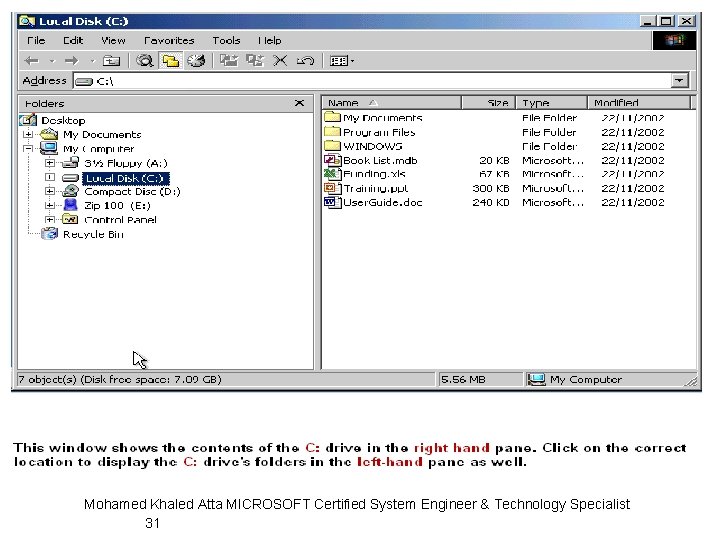
Task: Select the My Documents folder in file list
Action: point(382,118)
